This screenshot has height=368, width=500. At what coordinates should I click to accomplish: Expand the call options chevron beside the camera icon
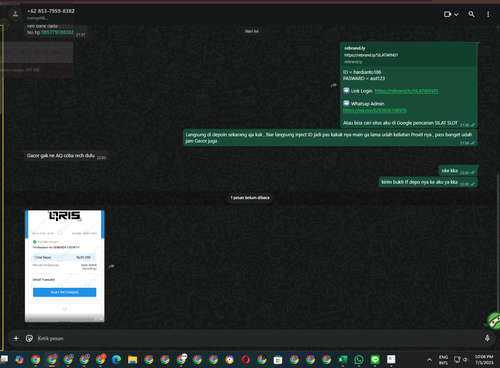[456, 14]
